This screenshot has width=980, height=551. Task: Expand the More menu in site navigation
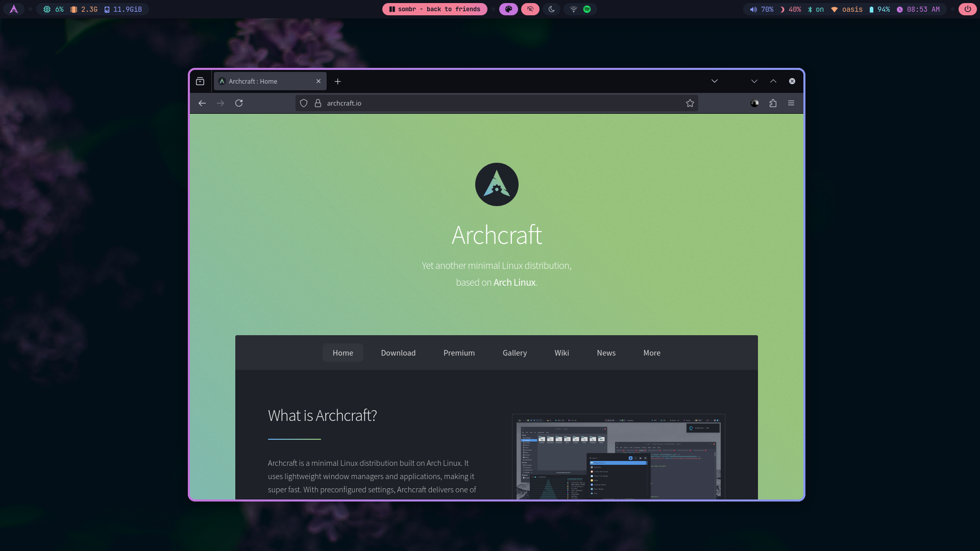click(652, 353)
